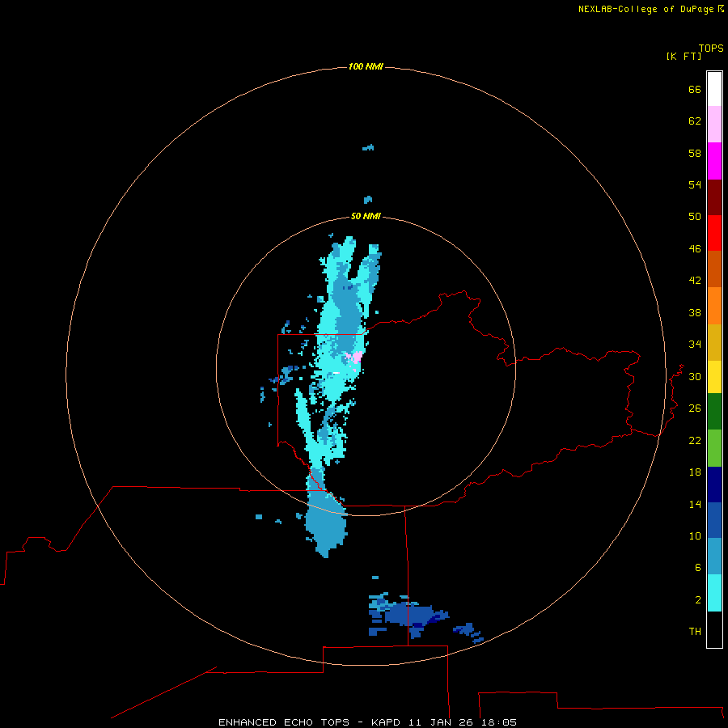728x728 pixels.
Task: Click the black TH threshold swatch
Action: 714,629
